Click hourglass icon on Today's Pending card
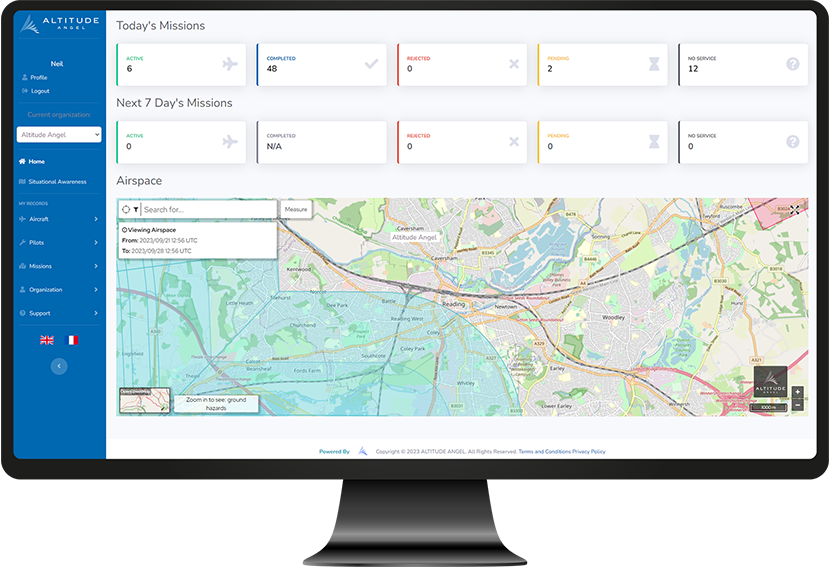This screenshot has width=830, height=567. (654, 64)
